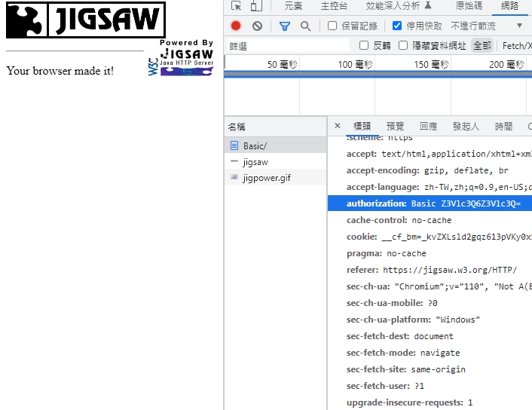
Task: Tick the 反轉 filter checkbox
Action: pos(364,45)
